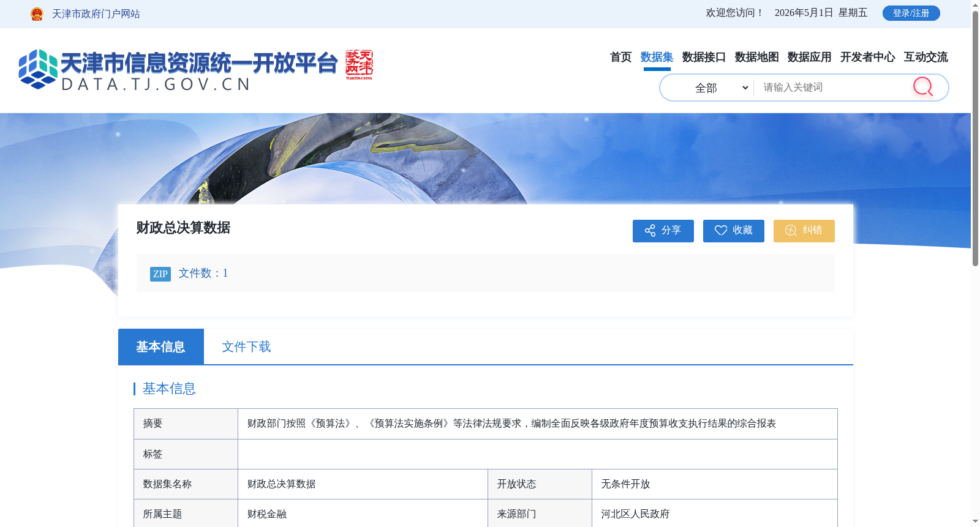980x527 pixels.
Task: Select the 数据集 navigation item
Action: (x=657, y=57)
